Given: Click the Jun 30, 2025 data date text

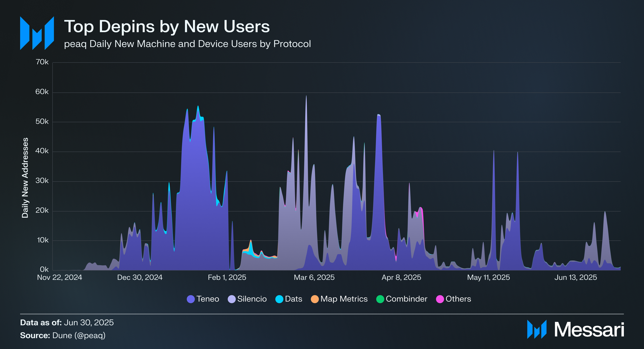Looking at the screenshot, I should [x=89, y=323].
